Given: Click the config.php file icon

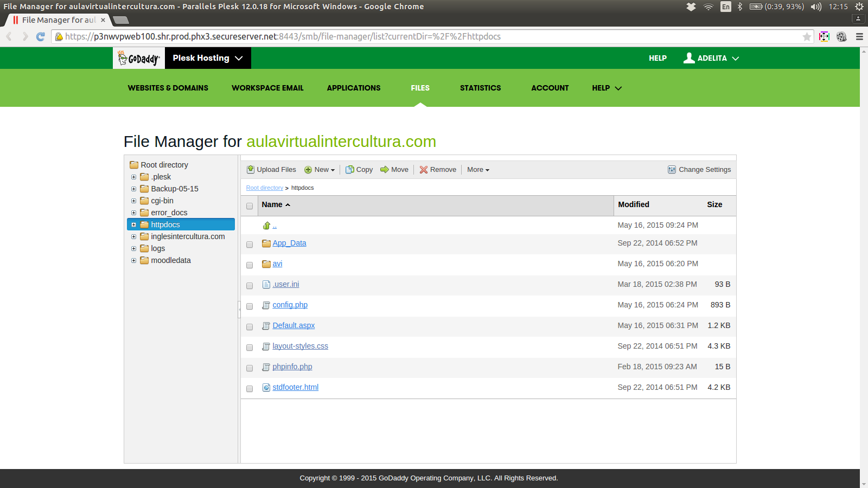Looking at the screenshot, I should point(266,305).
